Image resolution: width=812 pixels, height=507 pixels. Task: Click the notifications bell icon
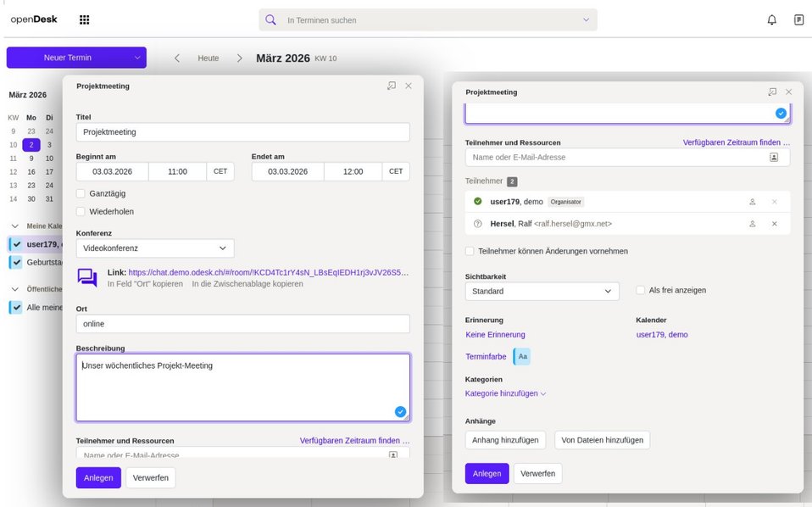(771, 19)
